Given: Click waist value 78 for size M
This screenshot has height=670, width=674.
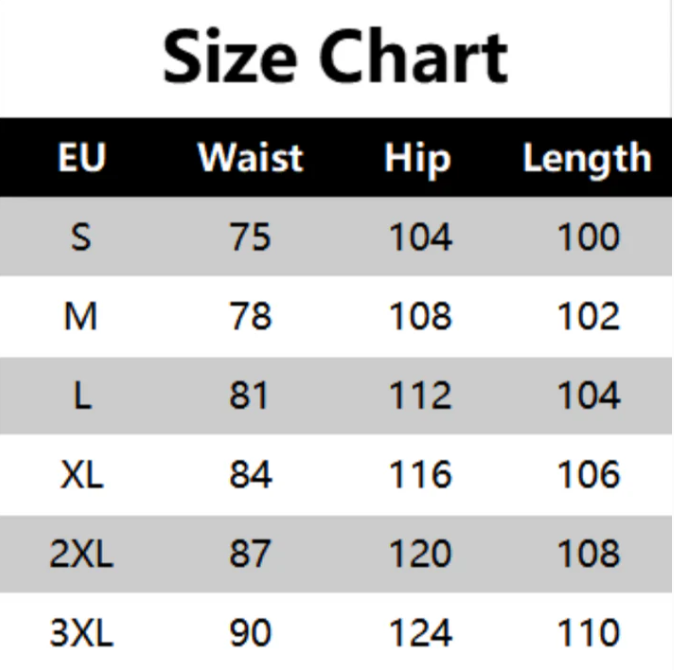Looking at the screenshot, I should 250,317.
